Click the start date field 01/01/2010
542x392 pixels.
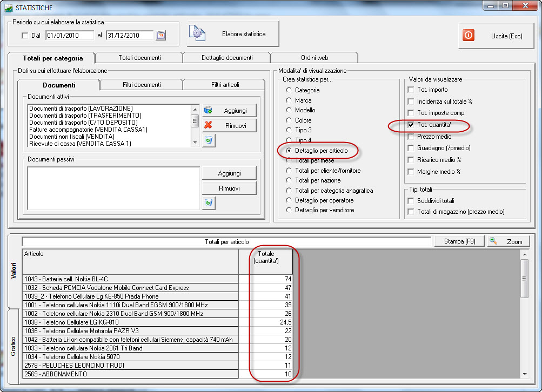(x=70, y=35)
